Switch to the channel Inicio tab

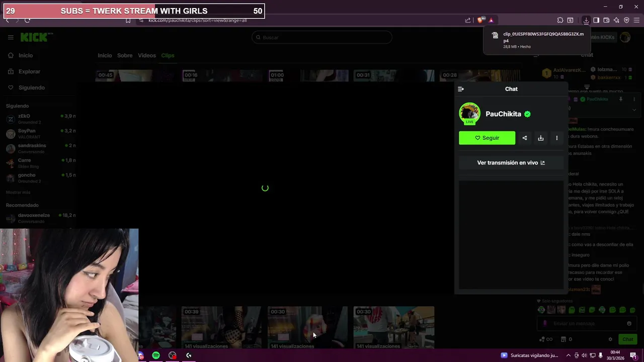click(105, 55)
